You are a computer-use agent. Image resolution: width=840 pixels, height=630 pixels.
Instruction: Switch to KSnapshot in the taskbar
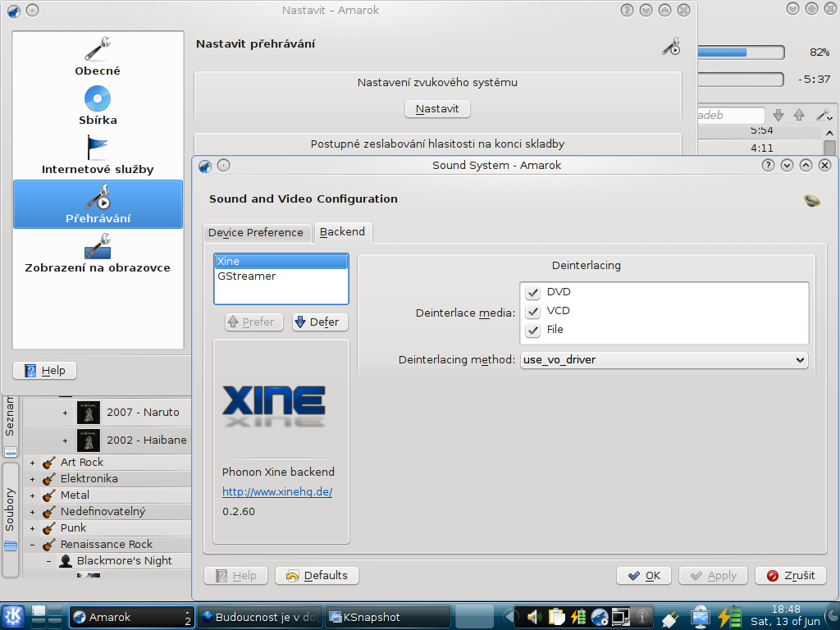coord(388,617)
